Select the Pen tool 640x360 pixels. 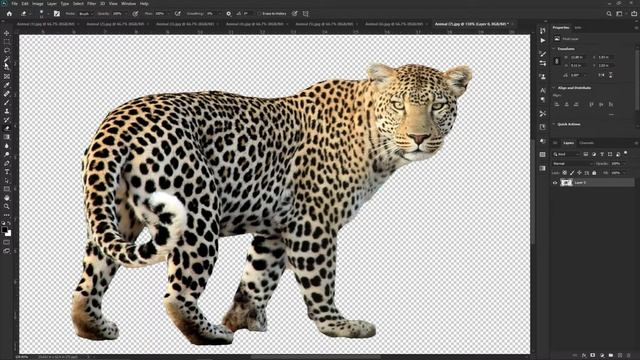tap(7, 163)
